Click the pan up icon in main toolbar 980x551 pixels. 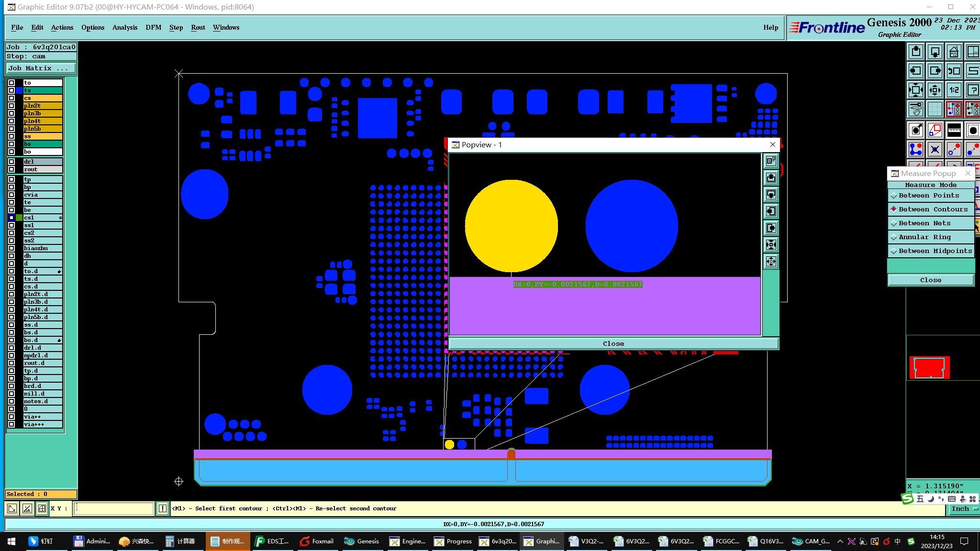click(915, 52)
